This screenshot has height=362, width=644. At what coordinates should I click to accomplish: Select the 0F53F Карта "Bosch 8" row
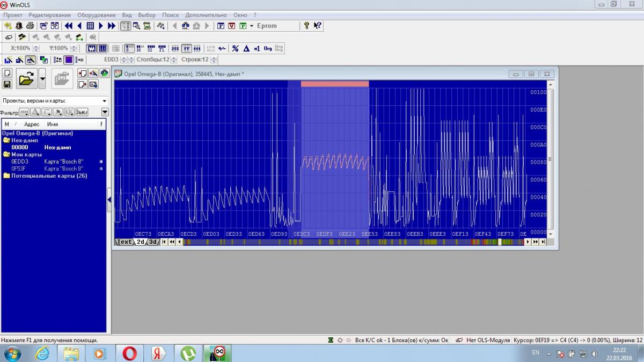pyautogui.click(x=54, y=169)
